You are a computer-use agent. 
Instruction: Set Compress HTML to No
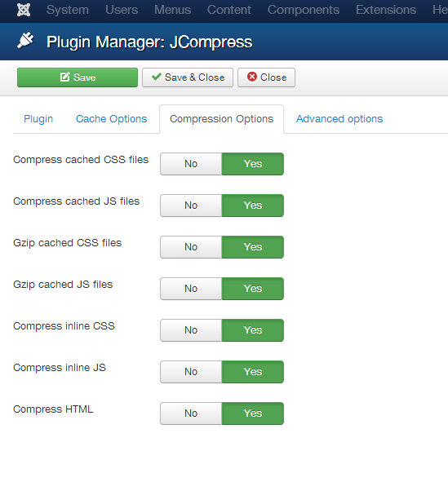191,413
